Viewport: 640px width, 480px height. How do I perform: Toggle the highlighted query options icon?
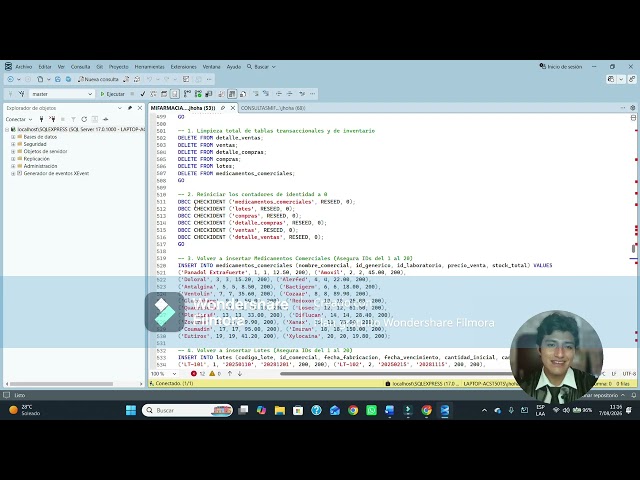pos(175,94)
